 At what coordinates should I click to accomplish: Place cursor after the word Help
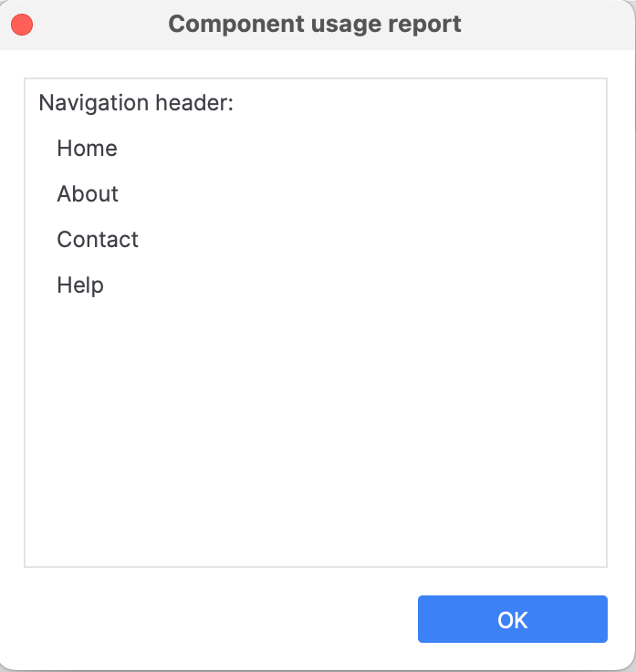pos(105,285)
